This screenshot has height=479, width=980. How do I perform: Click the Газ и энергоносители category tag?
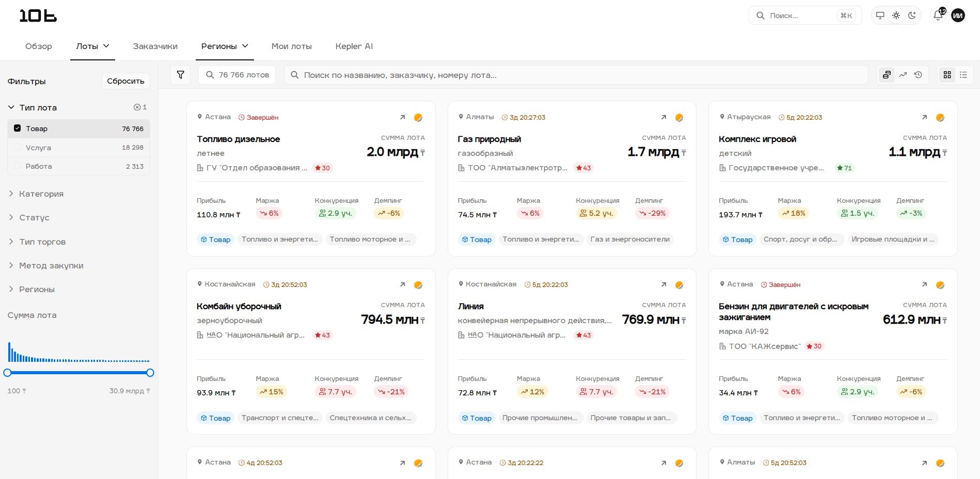630,239
